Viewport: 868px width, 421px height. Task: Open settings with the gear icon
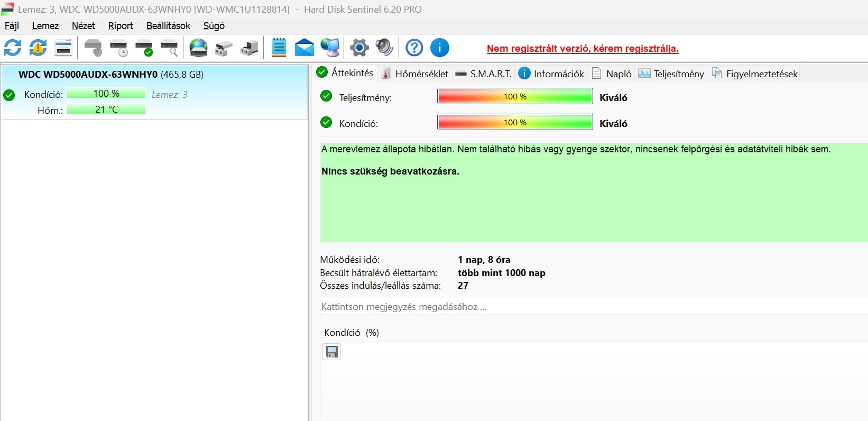pos(359,48)
